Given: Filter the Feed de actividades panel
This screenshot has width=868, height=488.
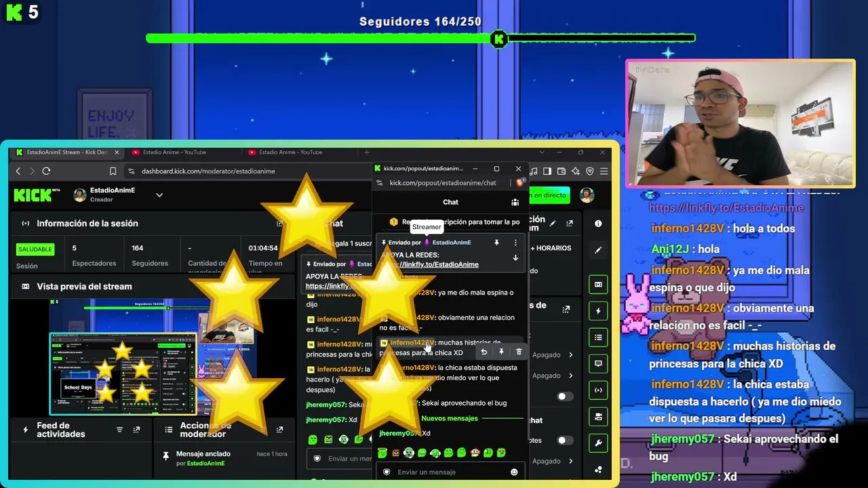Looking at the screenshot, I should [x=119, y=430].
